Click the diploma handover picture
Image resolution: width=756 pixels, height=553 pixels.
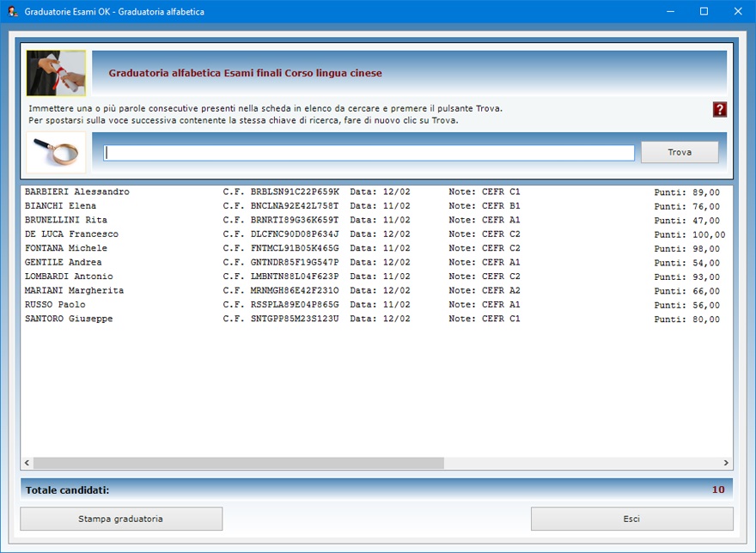[56, 73]
